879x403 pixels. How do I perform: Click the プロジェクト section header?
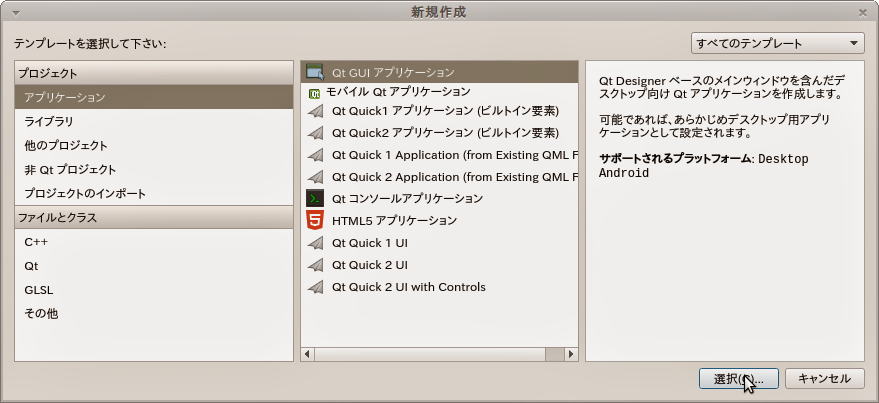pyautogui.click(x=154, y=73)
